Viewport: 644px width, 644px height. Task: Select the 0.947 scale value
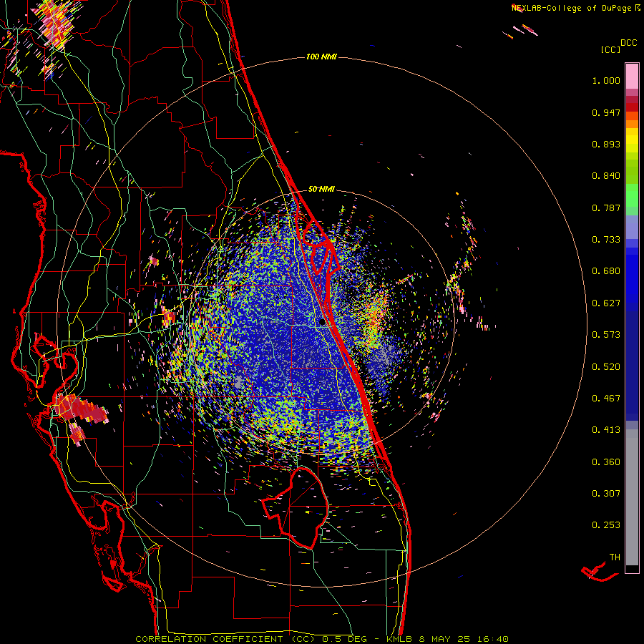(606, 112)
